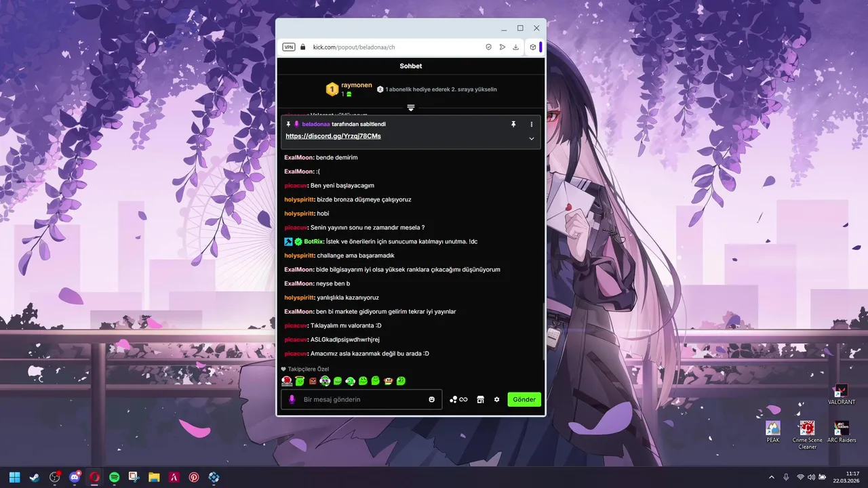
Task: Select the "Takipçilere Özel" emote label
Action: (309, 369)
